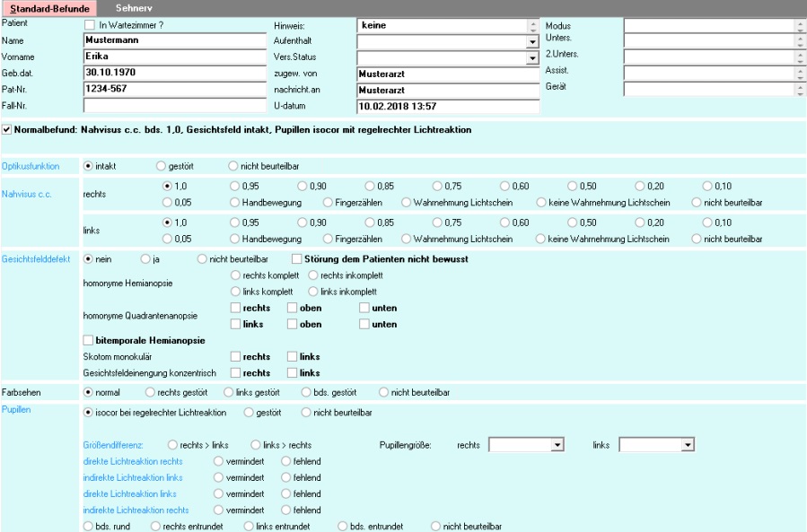This screenshot has width=807, height=532.
Task: Select Nahvisus rechts 0,95
Action: point(234,187)
